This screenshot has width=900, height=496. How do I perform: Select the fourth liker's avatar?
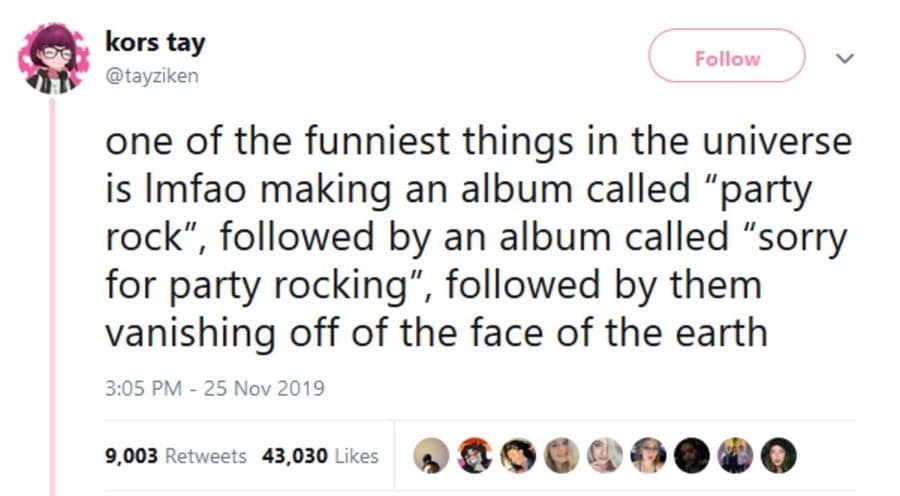[x=561, y=455]
